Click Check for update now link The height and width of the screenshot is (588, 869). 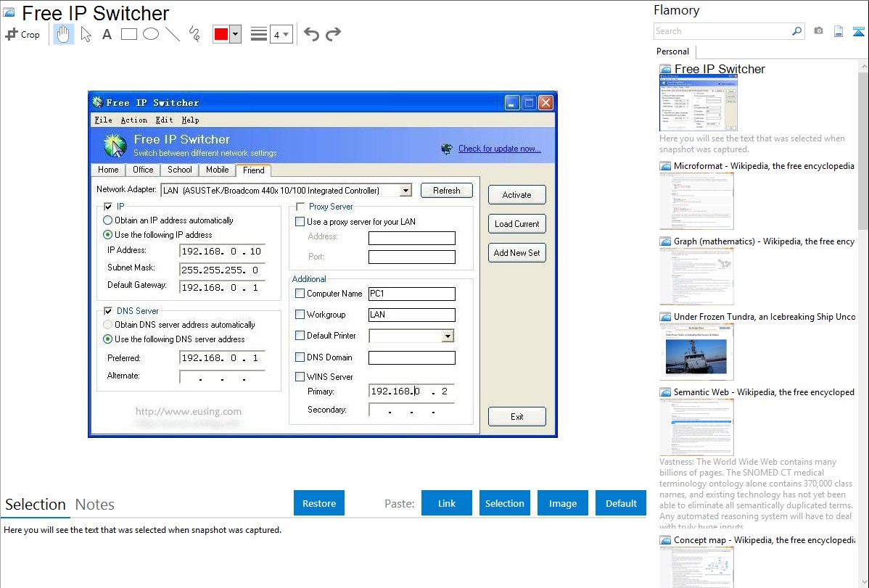[x=499, y=149]
